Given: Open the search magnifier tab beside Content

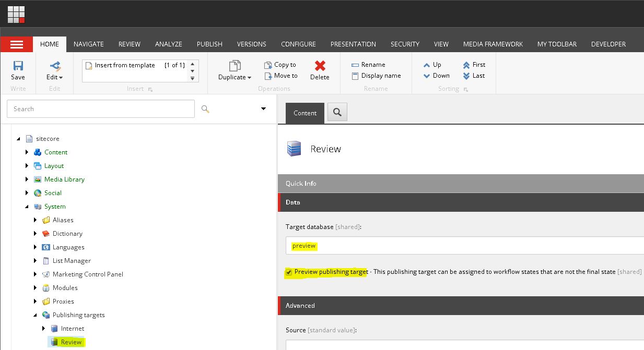Looking at the screenshot, I should (x=337, y=112).
